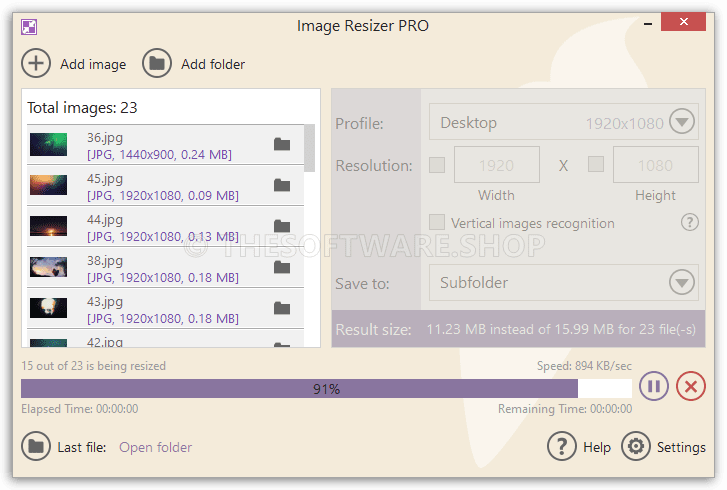
Task: Expand the Profile dropdown arrow
Action: [682, 122]
